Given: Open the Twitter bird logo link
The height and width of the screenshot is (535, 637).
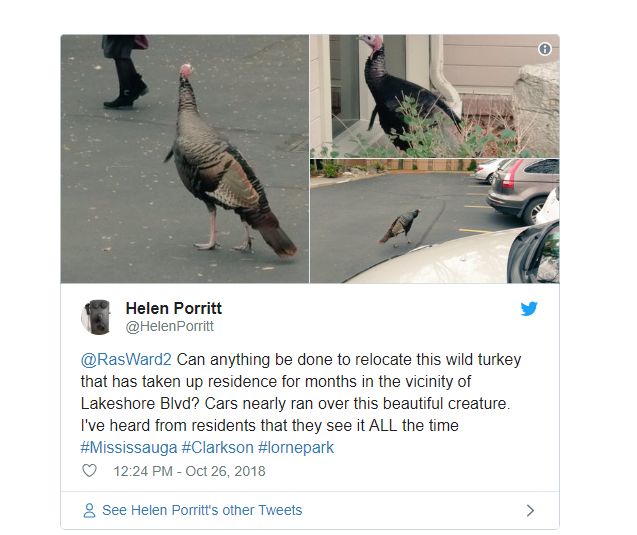Looking at the screenshot, I should click(529, 309).
